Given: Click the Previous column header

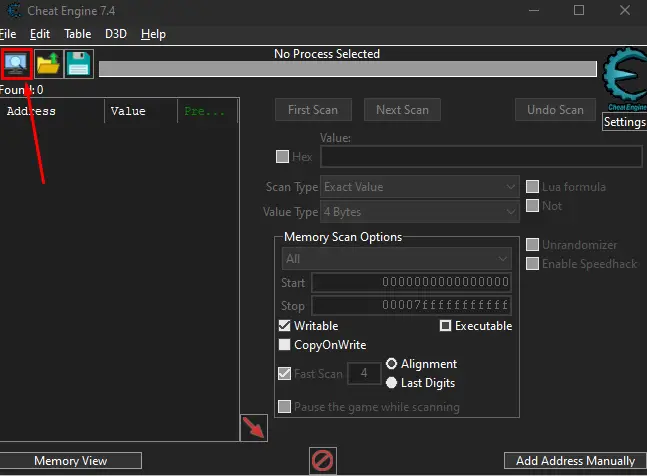Looking at the screenshot, I should pyautogui.click(x=208, y=111).
